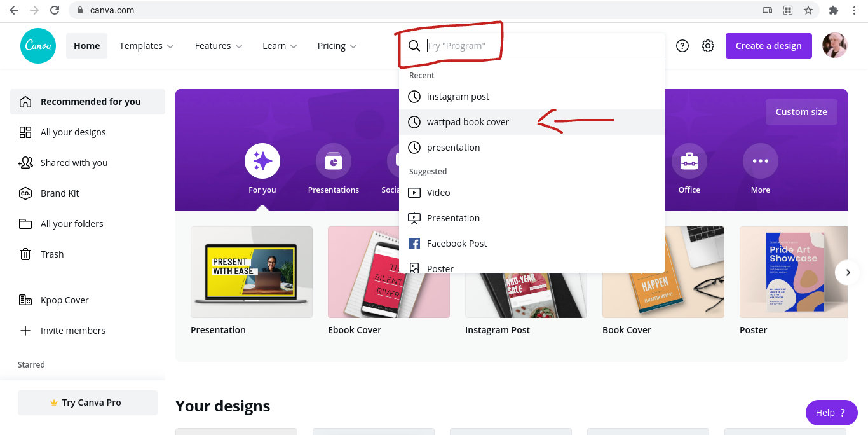This screenshot has width=868, height=435.
Task: Select the Presentations category icon
Action: (334, 161)
